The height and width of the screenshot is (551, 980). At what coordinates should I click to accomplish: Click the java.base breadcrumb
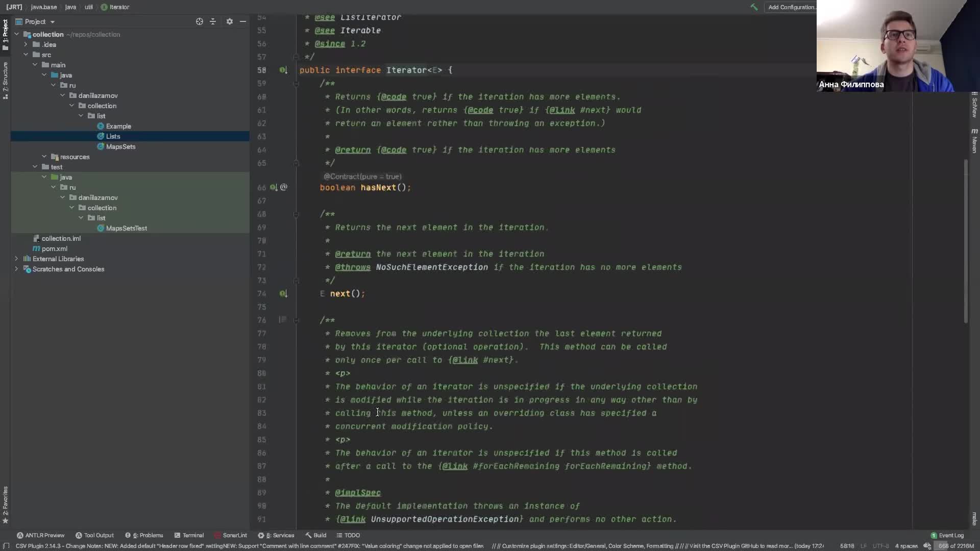(x=44, y=7)
